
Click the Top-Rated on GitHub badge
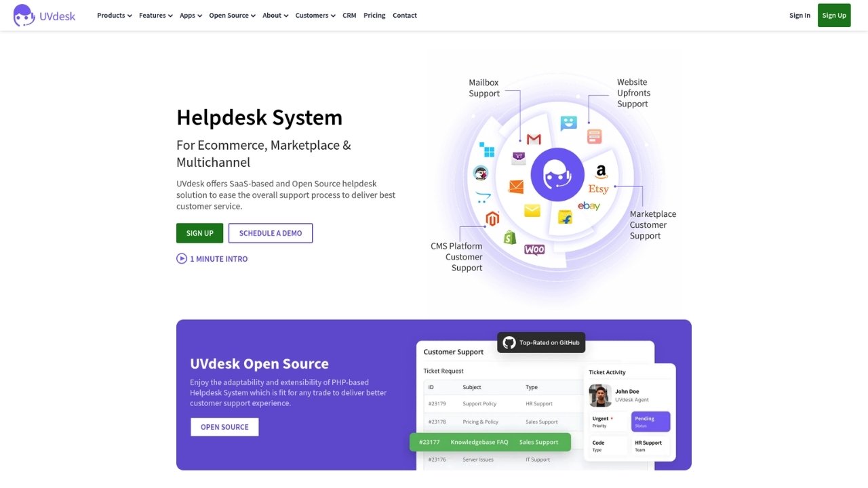pyautogui.click(x=541, y=342)
